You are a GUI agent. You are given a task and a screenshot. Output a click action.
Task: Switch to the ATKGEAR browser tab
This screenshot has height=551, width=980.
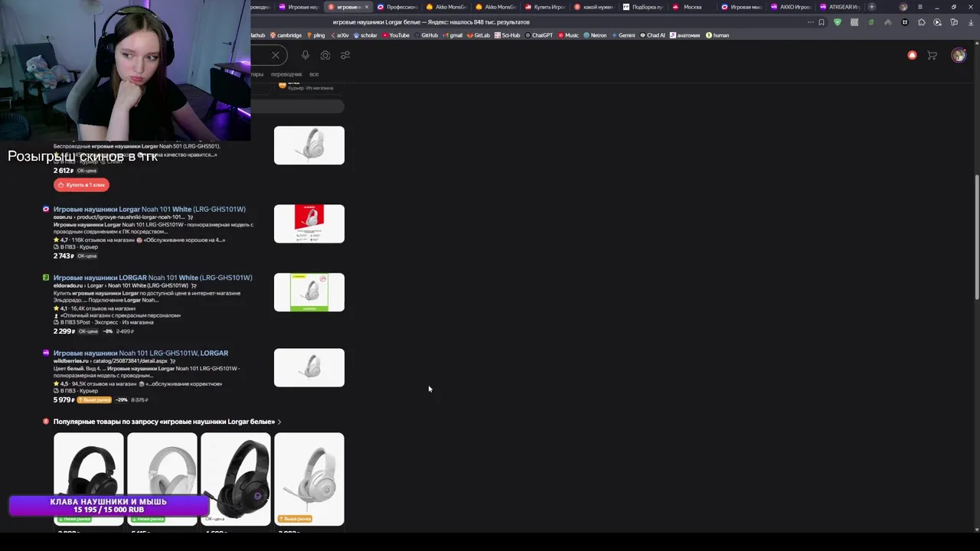point(841,7)
